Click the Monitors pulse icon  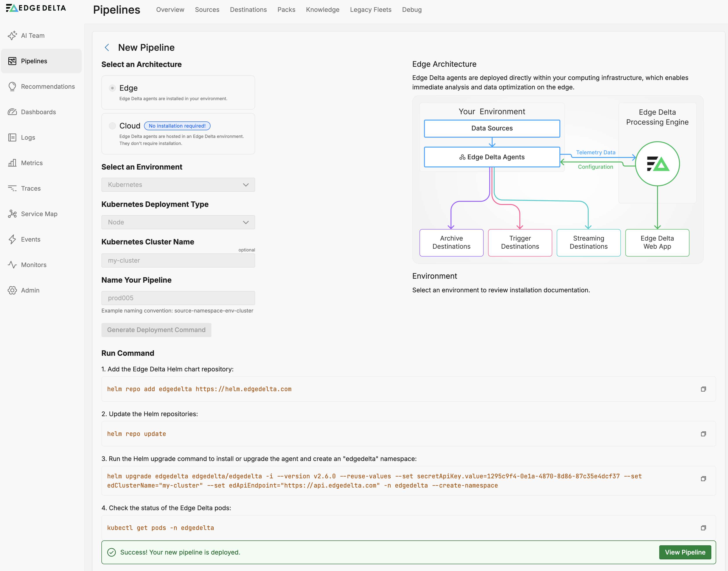coord(12,265)
